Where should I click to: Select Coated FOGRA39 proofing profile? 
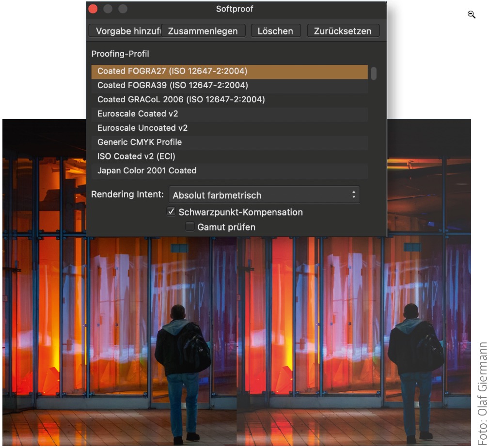coord(229,85)
